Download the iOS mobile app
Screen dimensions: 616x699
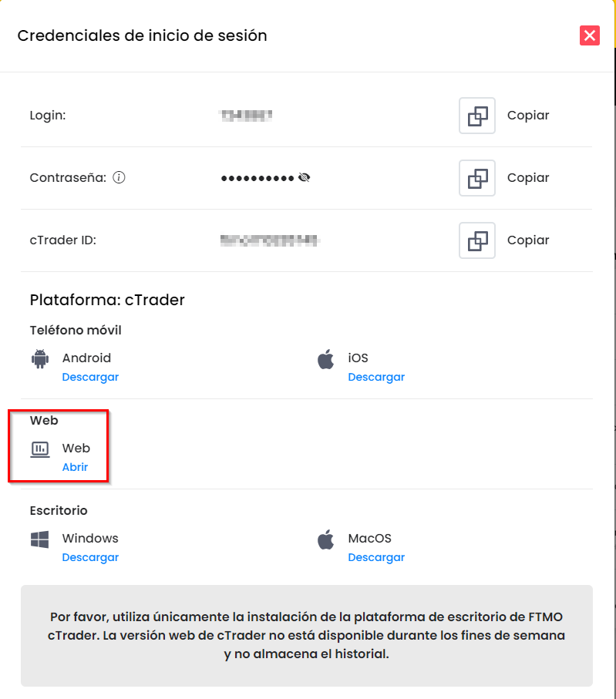click(376, 378)
